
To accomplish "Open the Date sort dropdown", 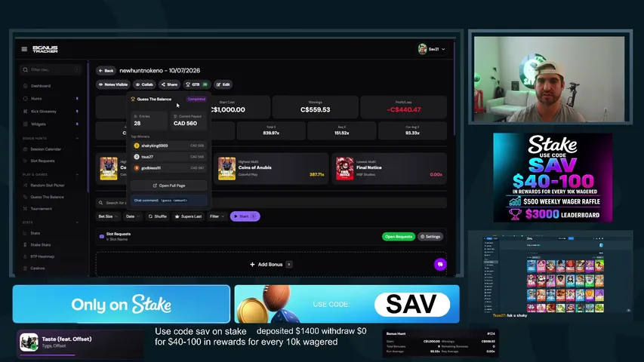I will click(x=133, y=216).
